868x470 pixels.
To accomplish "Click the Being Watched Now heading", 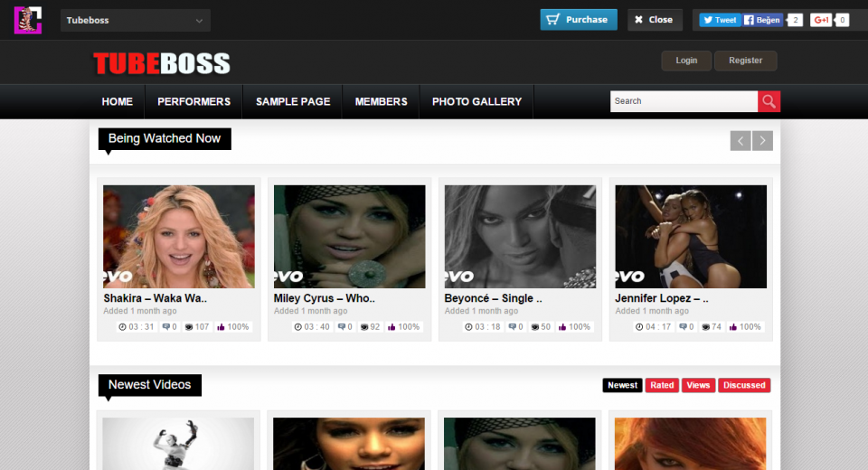I will [165, 139].
